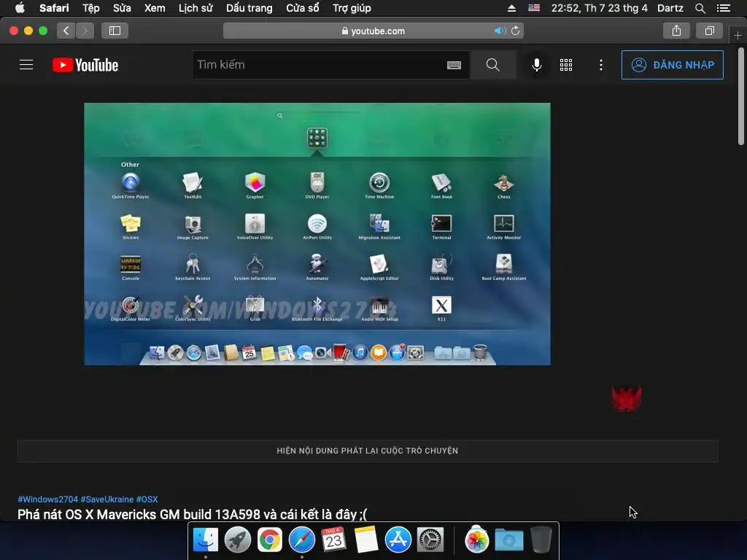Viewport: 747px width, 560px height.
Task: Go forward with Safari's forward arrow
Action: [85, 31]
